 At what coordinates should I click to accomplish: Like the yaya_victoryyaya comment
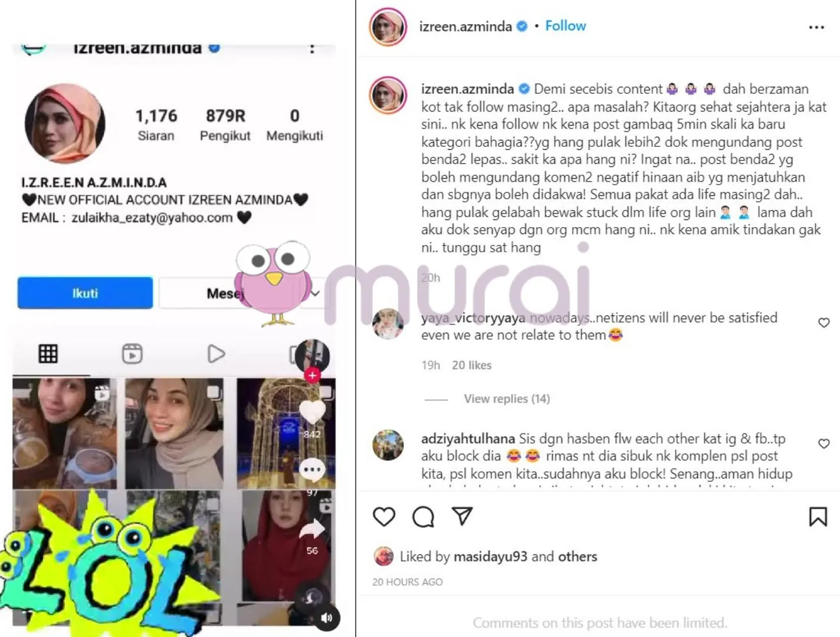tap(824, 323)
